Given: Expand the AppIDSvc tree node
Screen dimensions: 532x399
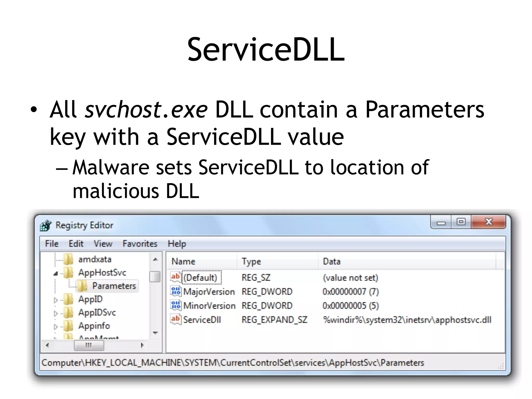Looking at the screenshot, I should [x=55, y=314].
